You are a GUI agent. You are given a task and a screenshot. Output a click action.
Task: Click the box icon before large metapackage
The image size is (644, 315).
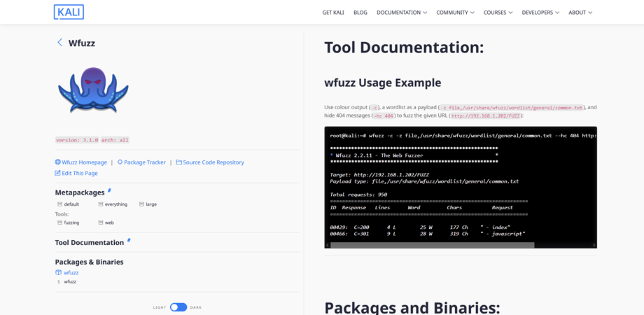(x=141, y=204)
